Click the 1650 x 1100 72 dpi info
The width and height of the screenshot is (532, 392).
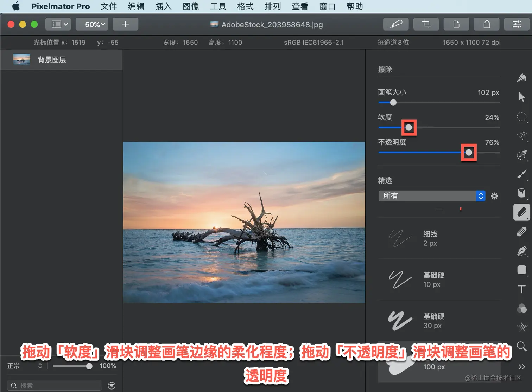click(x=471, y=43)
